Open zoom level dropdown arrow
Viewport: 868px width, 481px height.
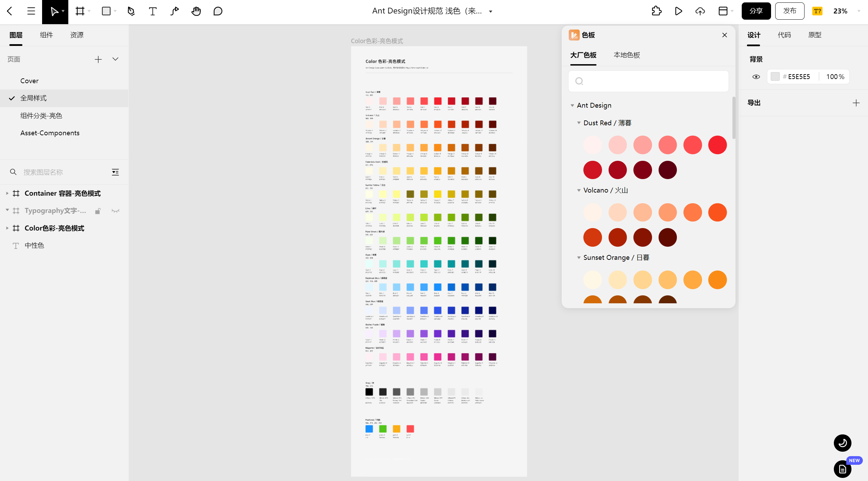coord(859,11)
